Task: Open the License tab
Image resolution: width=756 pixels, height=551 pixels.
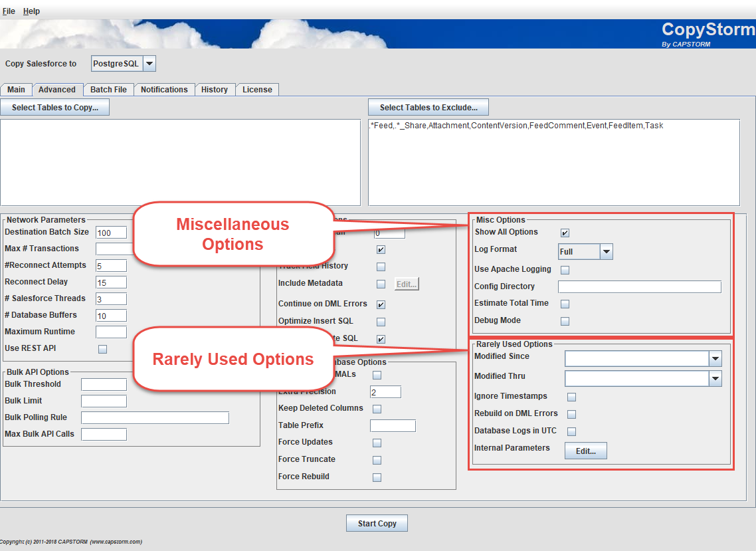Action: (258, 90)
